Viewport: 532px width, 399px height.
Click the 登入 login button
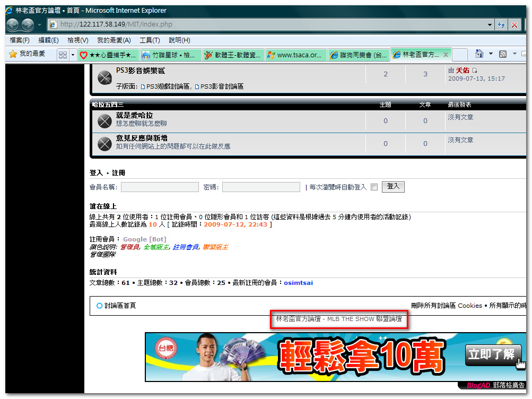[393, 187]
